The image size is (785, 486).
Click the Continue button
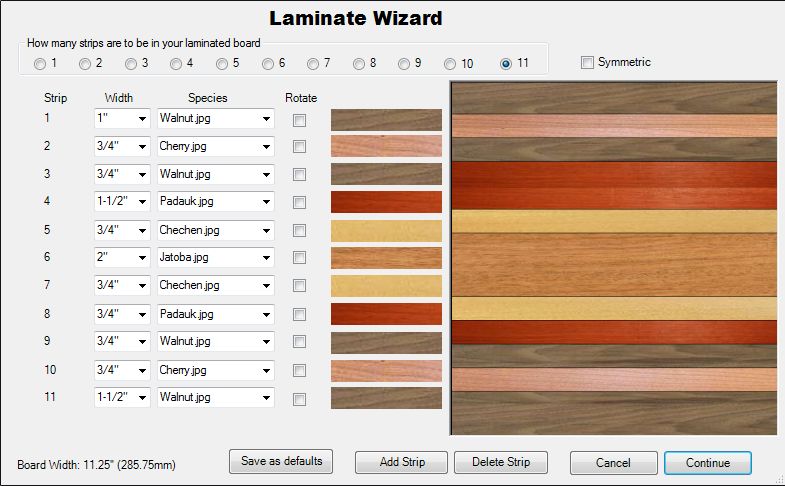tap(707, 463)
